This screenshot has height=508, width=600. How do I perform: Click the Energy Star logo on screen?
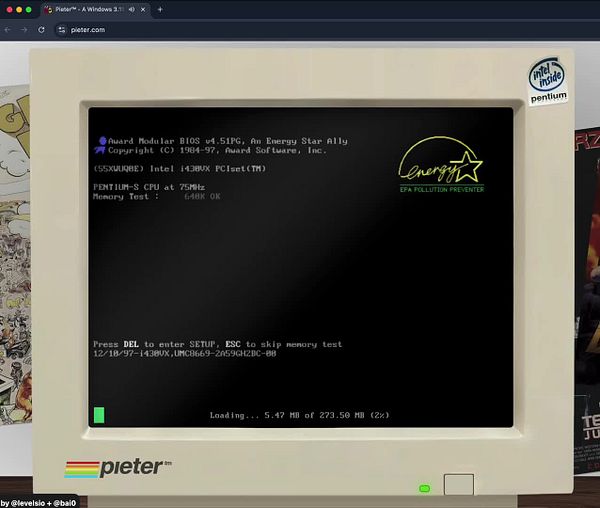[x=441, y=164]
